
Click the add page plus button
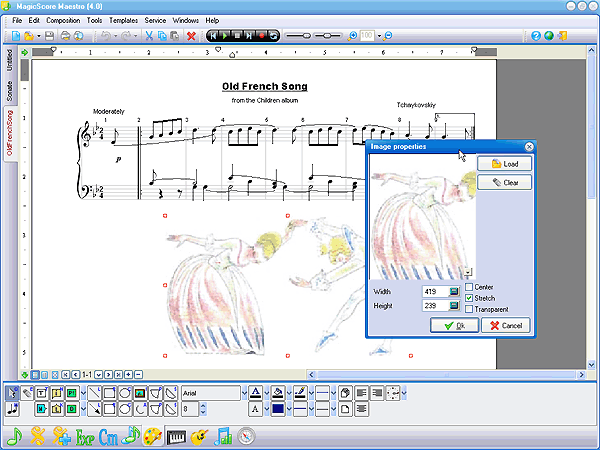point(129,375)
